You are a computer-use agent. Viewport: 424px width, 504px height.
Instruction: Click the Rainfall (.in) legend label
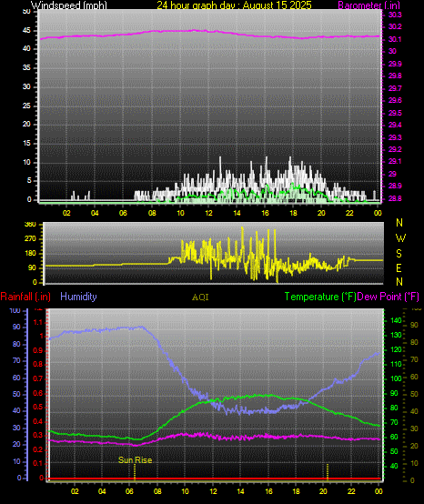25,297
